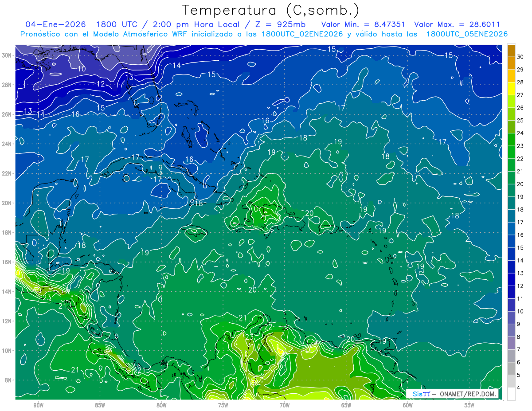Click the yellow colorbar segment between 27 and 28
The width and height of the screenshot is (532, 411).
[511, 88]
